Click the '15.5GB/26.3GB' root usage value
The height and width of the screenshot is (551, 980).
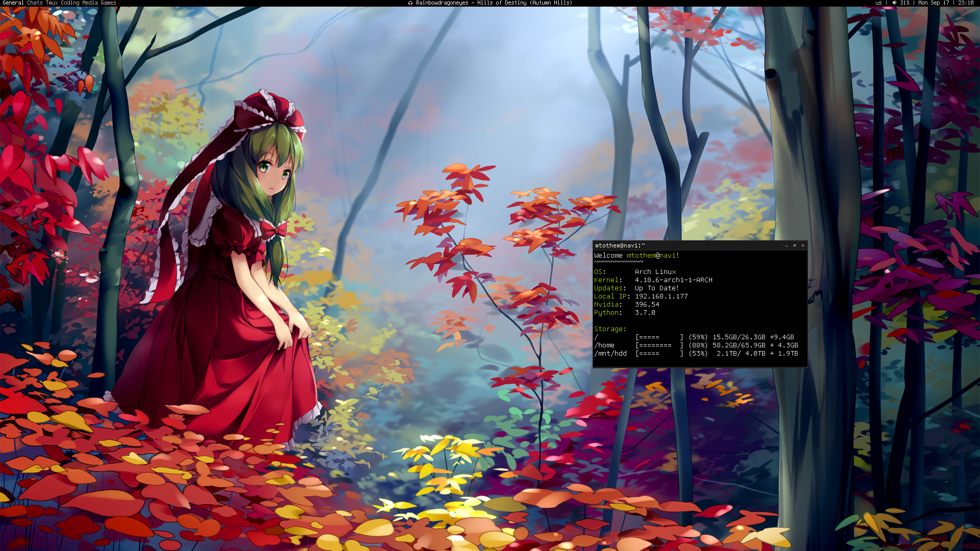739,337
